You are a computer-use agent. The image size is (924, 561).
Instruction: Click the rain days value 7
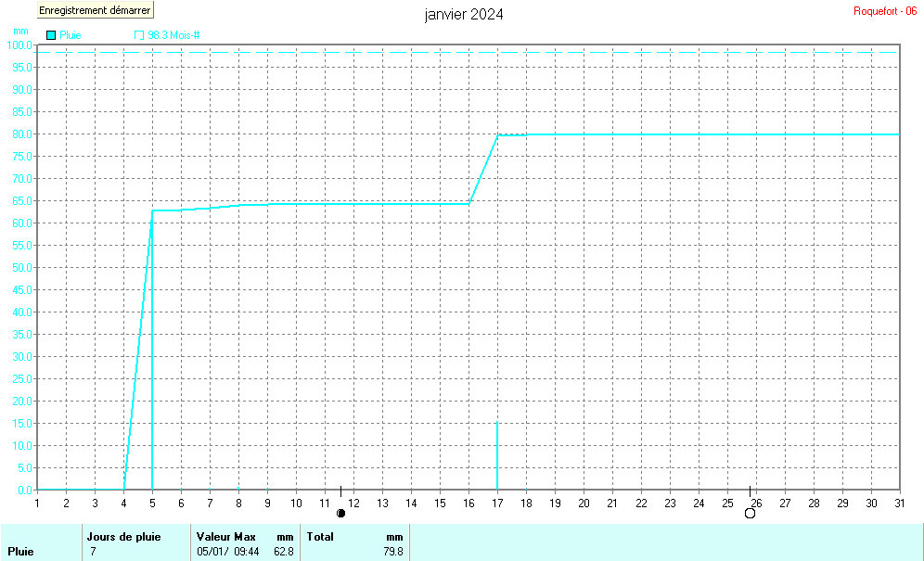(x=93, y=552)
